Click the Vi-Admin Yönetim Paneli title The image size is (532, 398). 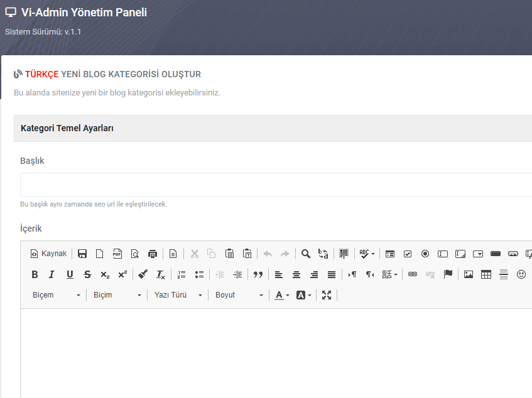click(84, 13)
